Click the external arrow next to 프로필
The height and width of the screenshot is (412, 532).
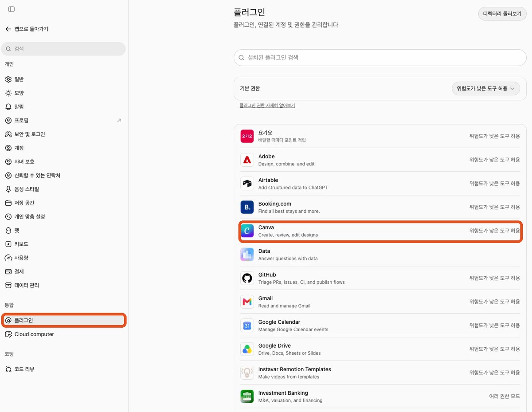(119, 120)
